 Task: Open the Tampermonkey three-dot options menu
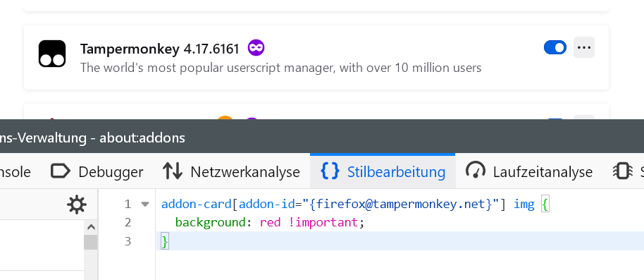[x=584, y=47]
